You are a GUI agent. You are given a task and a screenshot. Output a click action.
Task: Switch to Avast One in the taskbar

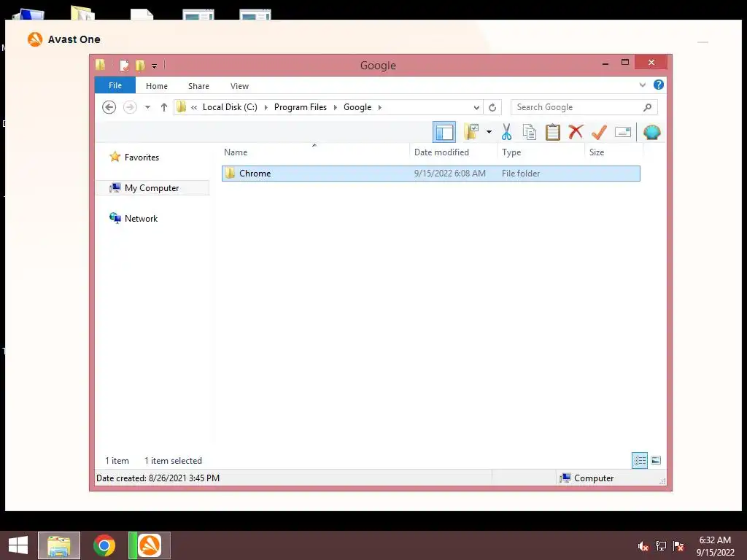pos(150,545)
